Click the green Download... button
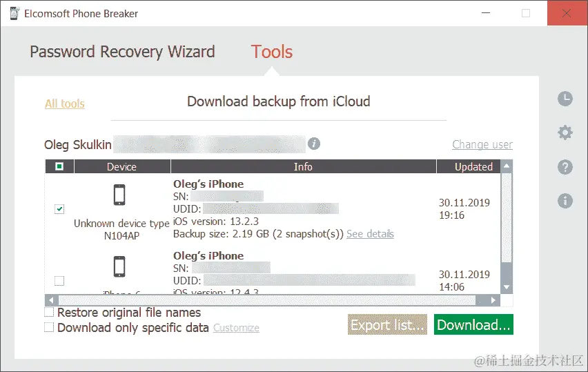The image size is (588, 372). click(x=473, y=324)
